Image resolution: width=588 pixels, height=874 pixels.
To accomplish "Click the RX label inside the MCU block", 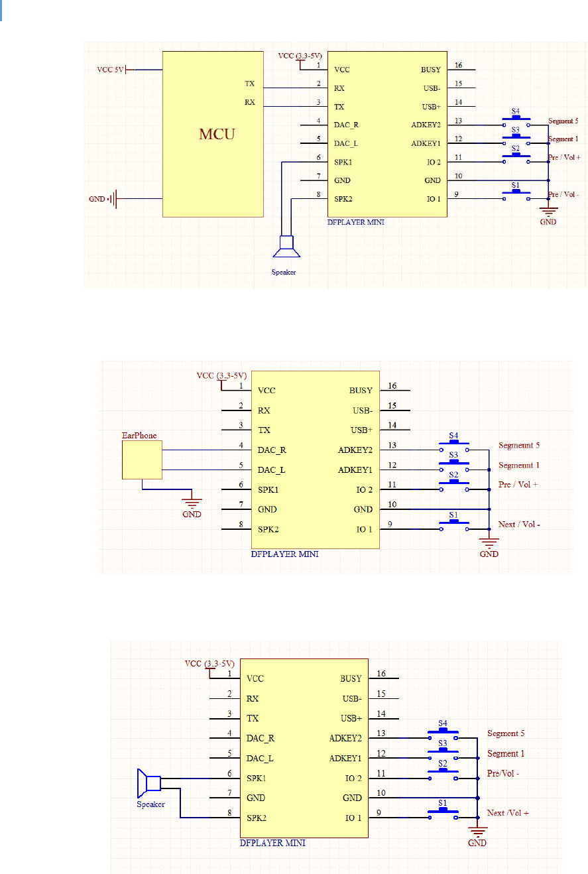I will (250, 103).
